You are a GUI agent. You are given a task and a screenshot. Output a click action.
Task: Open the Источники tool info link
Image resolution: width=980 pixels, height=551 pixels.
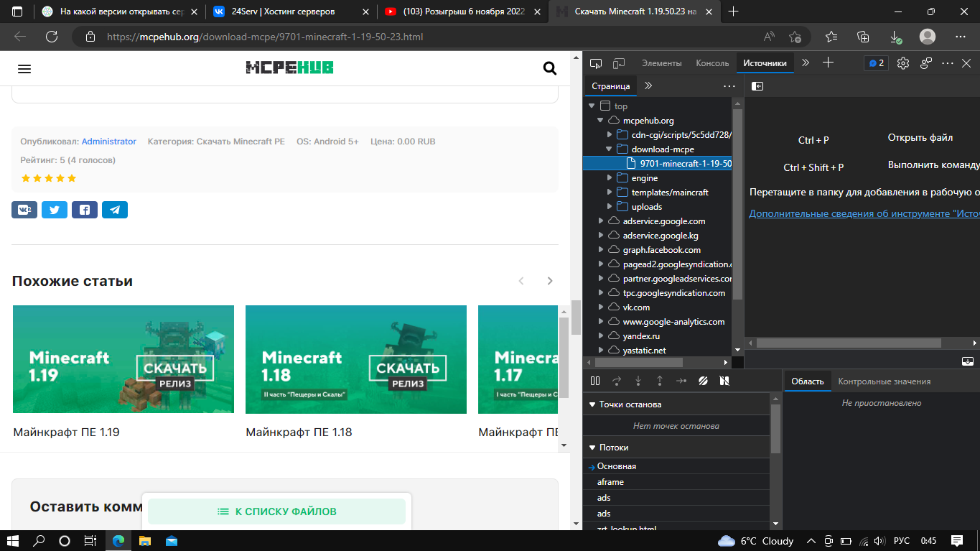click(864, 213)
